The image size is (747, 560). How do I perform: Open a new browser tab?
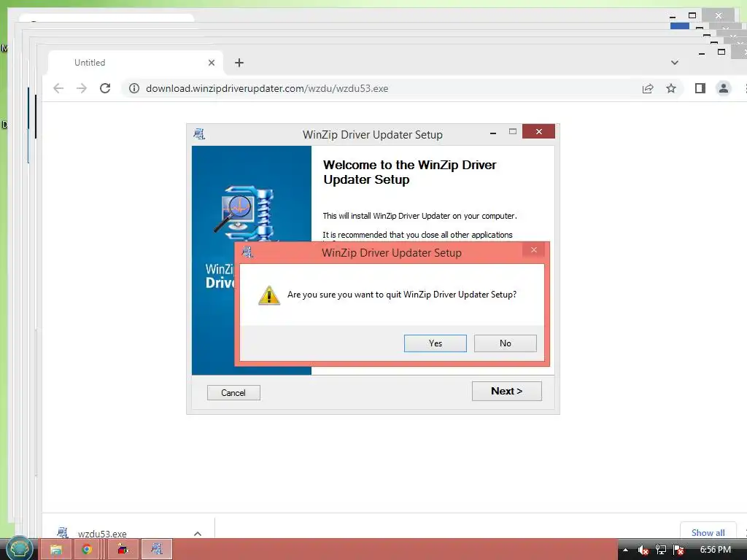pos(239,63)
